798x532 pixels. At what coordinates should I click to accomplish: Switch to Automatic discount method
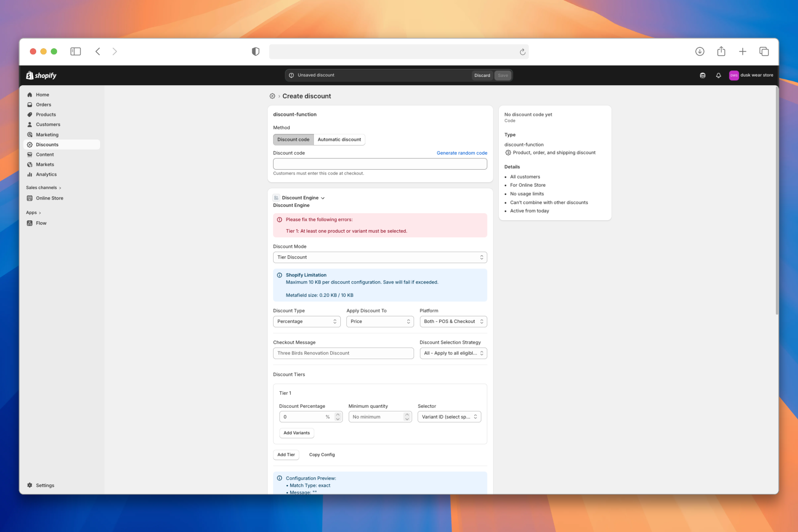pyautogui.click(x=339, y=139)
